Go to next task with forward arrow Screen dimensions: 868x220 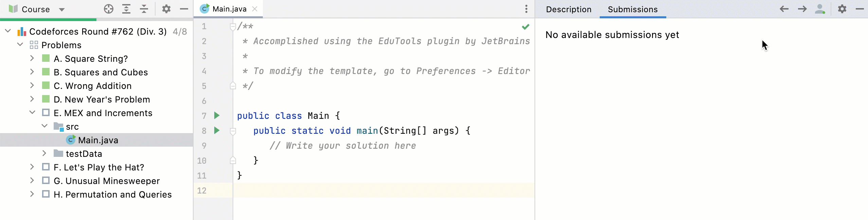[802, 9]
